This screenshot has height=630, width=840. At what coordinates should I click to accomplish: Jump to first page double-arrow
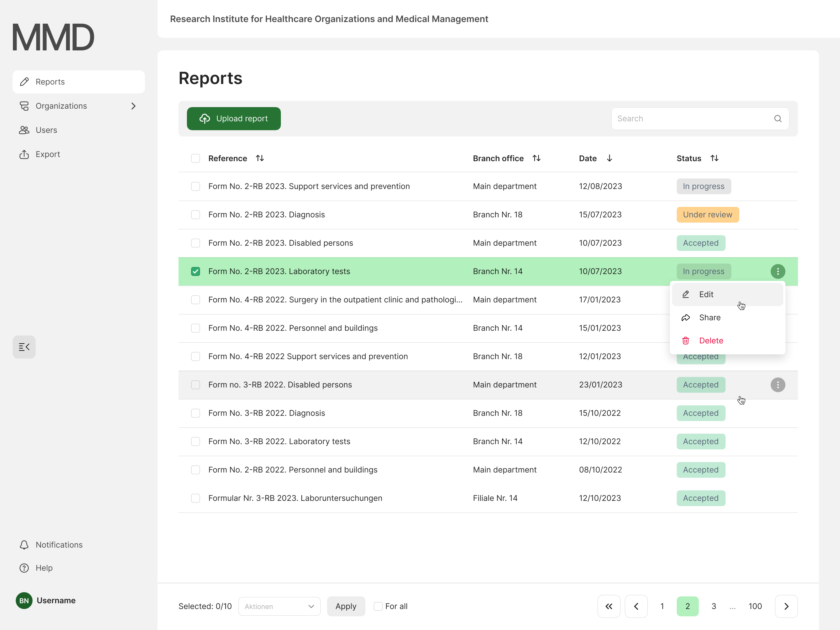pyautogui.click(x=608, y=606)
